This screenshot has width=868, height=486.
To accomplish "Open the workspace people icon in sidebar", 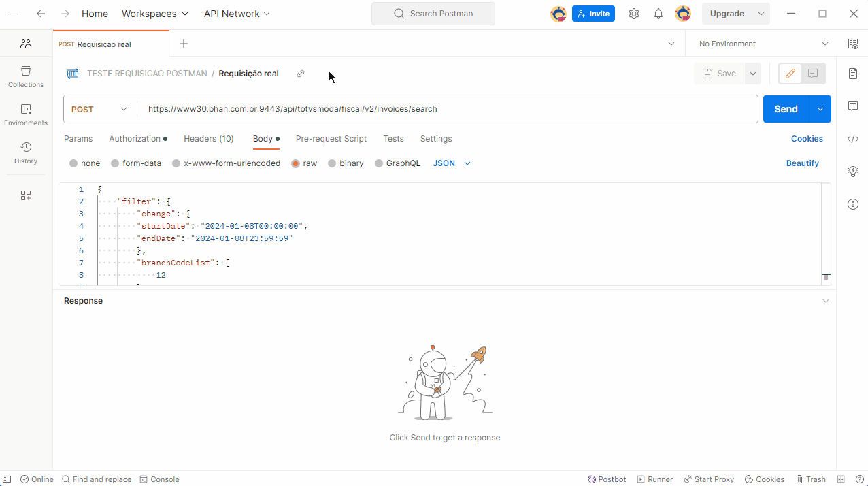I will [26, 44].
